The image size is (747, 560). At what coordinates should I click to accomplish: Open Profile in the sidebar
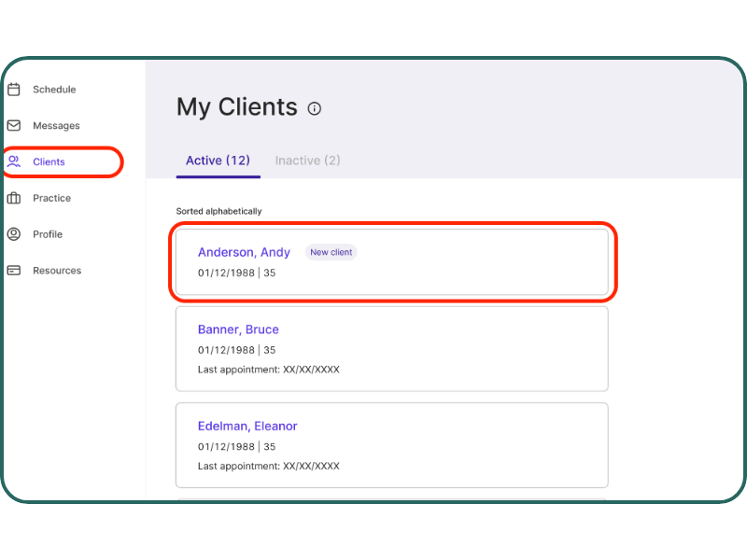tap(48, 234)
